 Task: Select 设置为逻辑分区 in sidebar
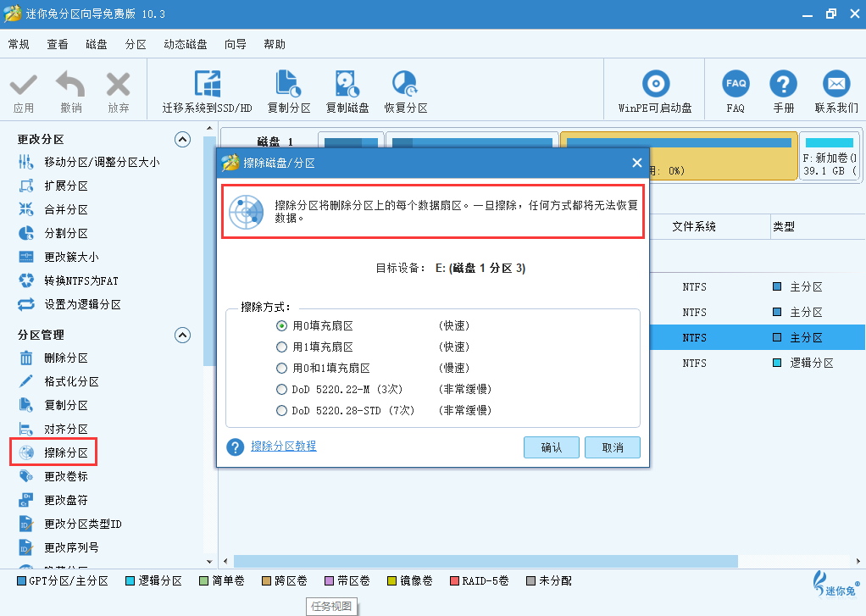(x=69, y=305)
